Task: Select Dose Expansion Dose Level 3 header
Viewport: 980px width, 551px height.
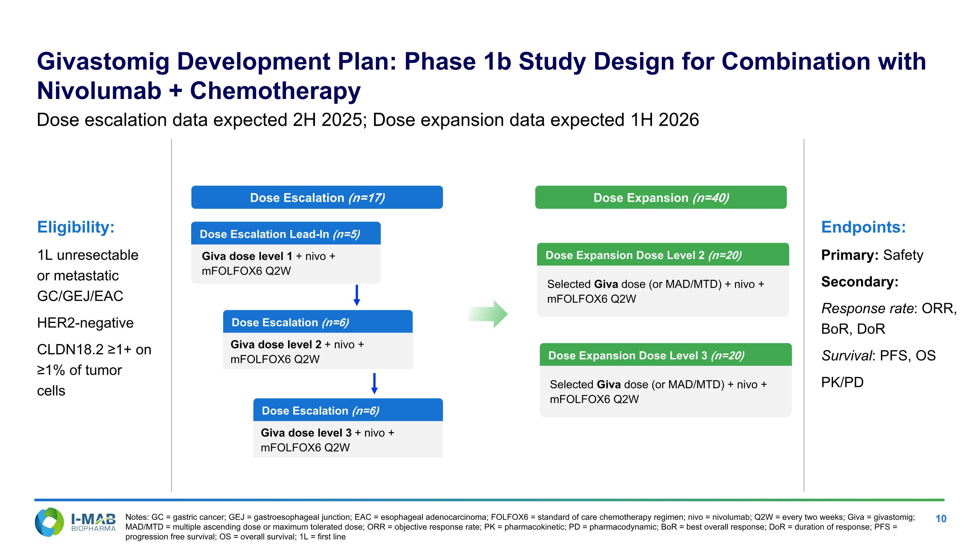Action: 665,355
